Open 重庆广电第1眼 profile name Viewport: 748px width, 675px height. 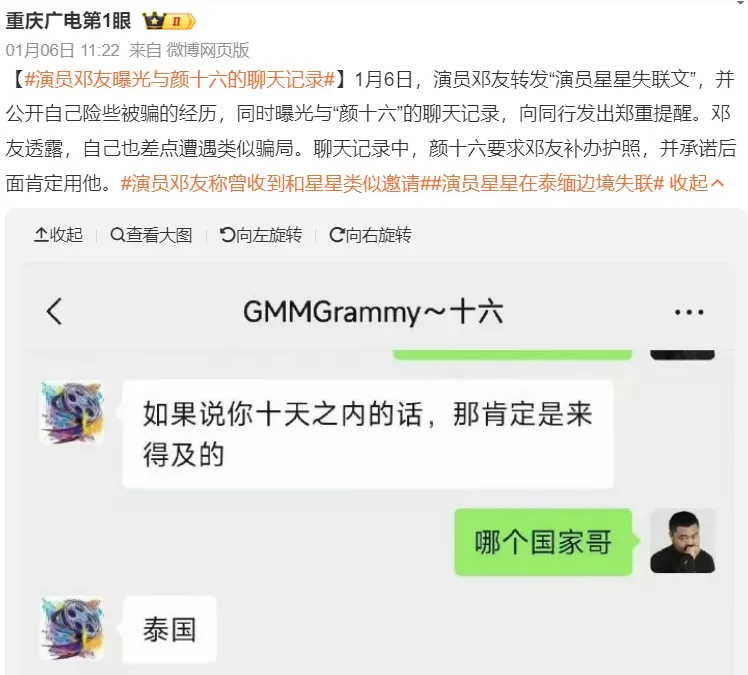coord(68,21)
